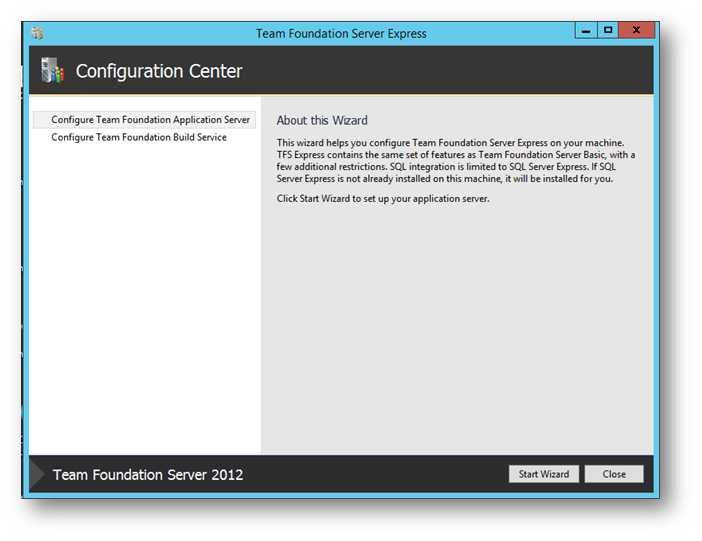
Task: Click the Close button in footer
Action: tap(614, 474)
